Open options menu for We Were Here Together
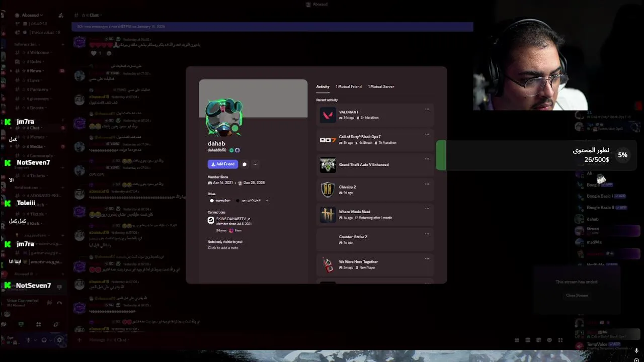The height and width of the screenshot is (362, 644). coord(427,258)
